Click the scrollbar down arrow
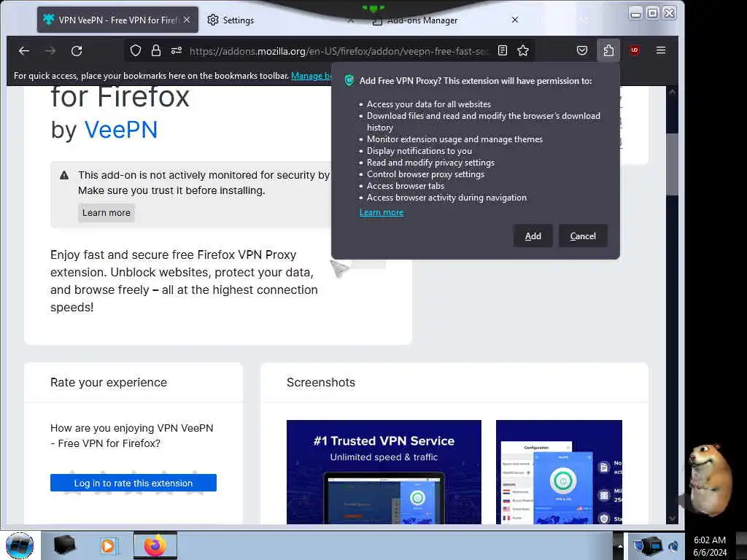747x560 pixels. point(672,518)
